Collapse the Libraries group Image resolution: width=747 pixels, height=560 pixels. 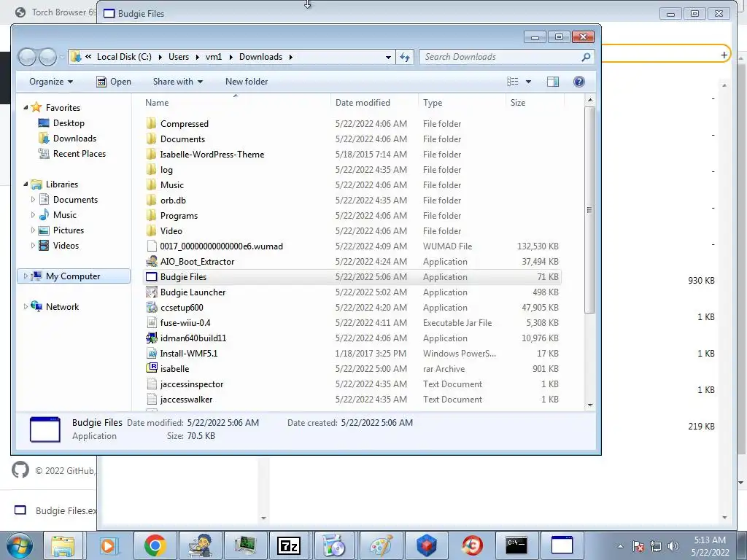click(26, 184)
